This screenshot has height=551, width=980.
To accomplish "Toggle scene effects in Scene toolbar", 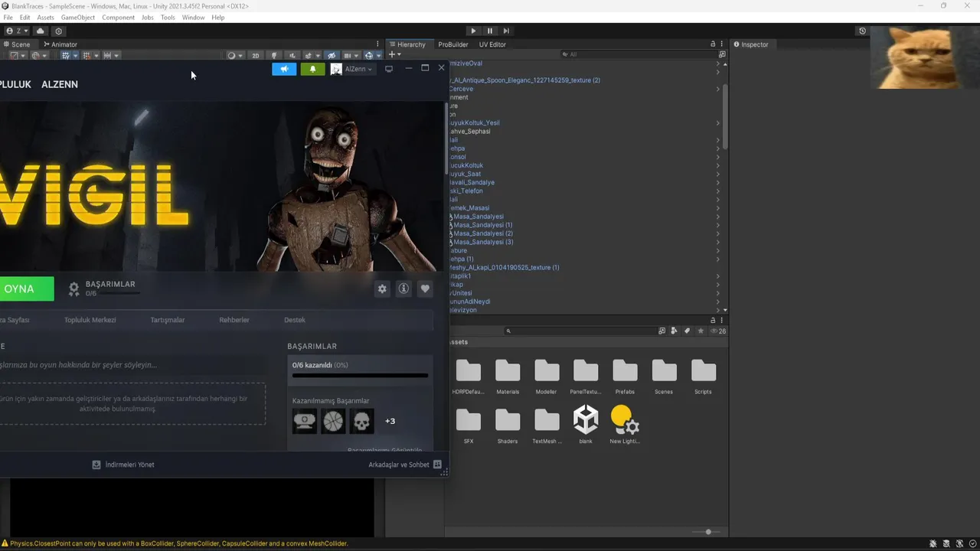I will click(310, 56).
